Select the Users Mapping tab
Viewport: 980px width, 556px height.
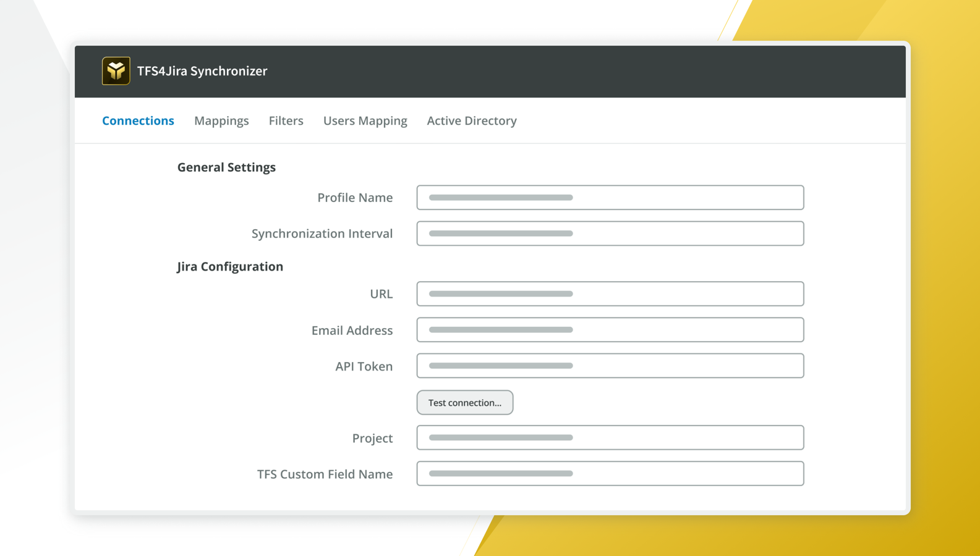(x=365, y=121)
